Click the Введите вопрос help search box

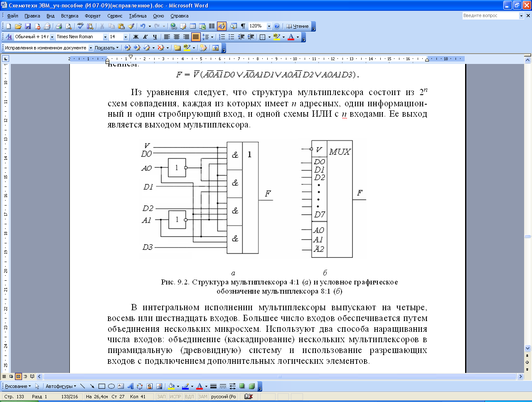[x=490, y=15]
